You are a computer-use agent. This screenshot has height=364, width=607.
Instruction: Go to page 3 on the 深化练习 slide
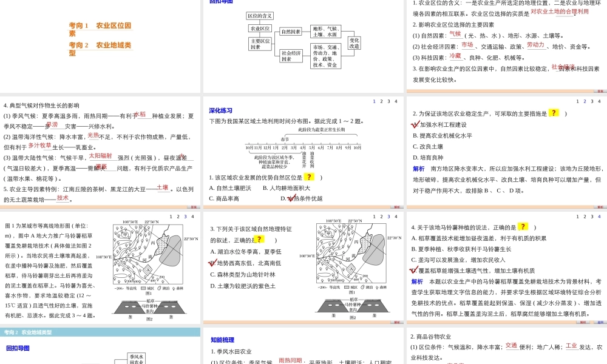coord(388,101)
